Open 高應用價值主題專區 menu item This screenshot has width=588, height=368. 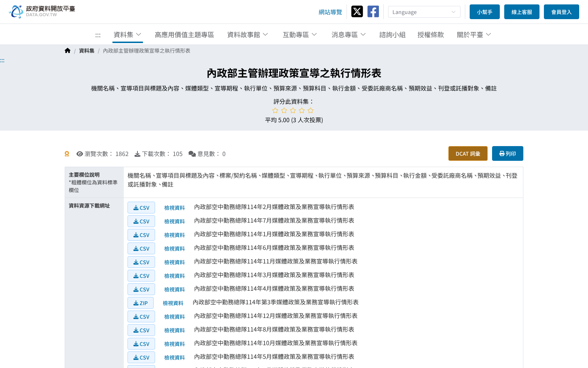coord(184,35)
